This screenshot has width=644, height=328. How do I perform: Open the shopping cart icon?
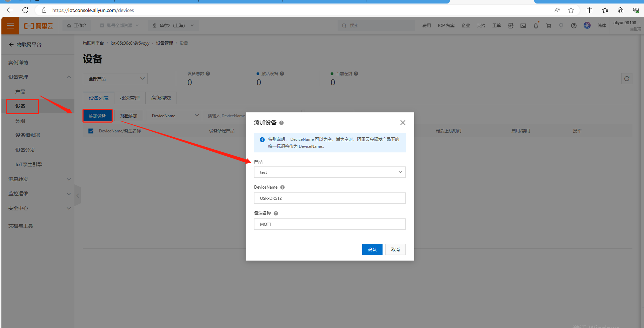tap(549, 26)
